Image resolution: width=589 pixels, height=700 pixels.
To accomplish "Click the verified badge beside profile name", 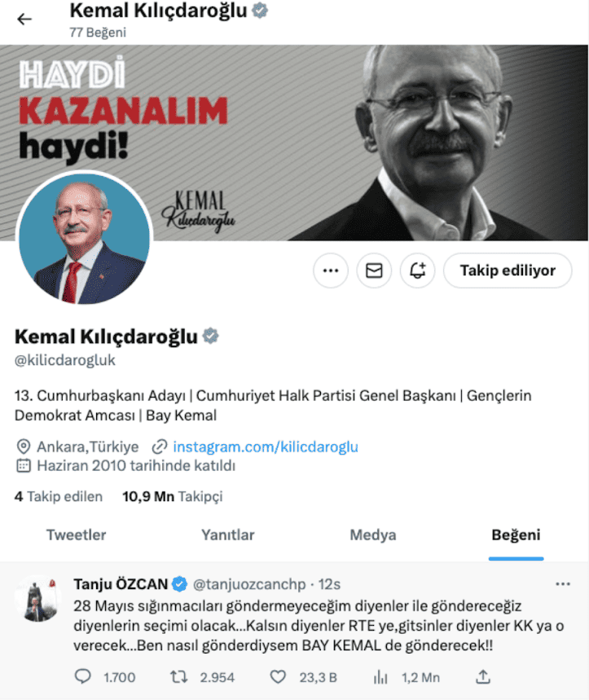I will coord(211,337).
